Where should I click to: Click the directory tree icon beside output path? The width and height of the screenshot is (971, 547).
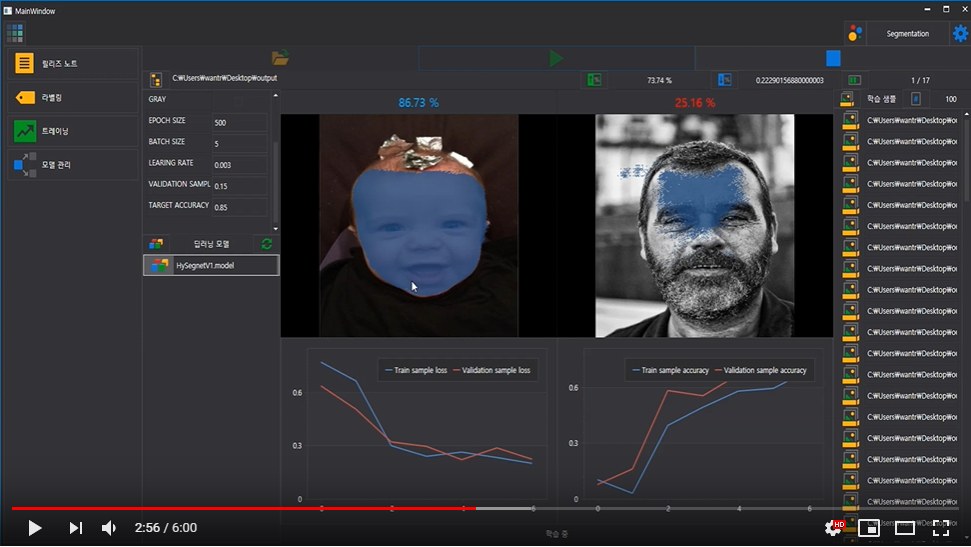[x=156, y=79]
